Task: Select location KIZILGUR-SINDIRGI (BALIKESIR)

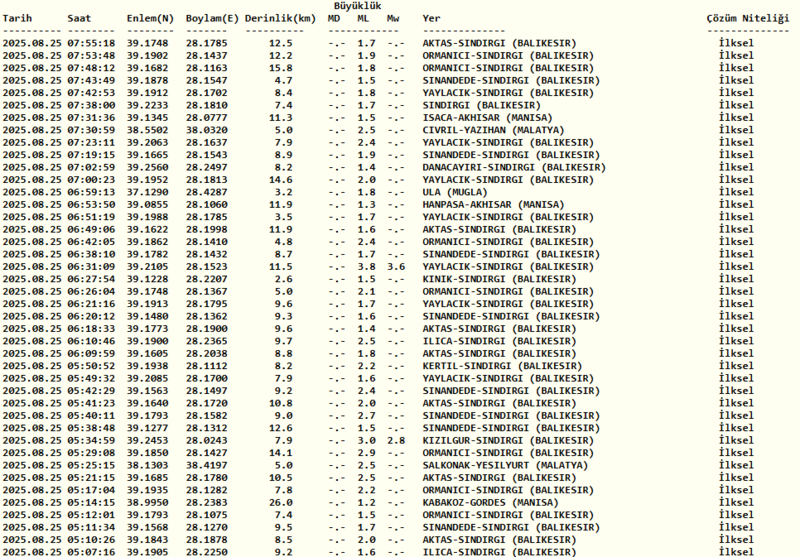Action: coord(508,441)
